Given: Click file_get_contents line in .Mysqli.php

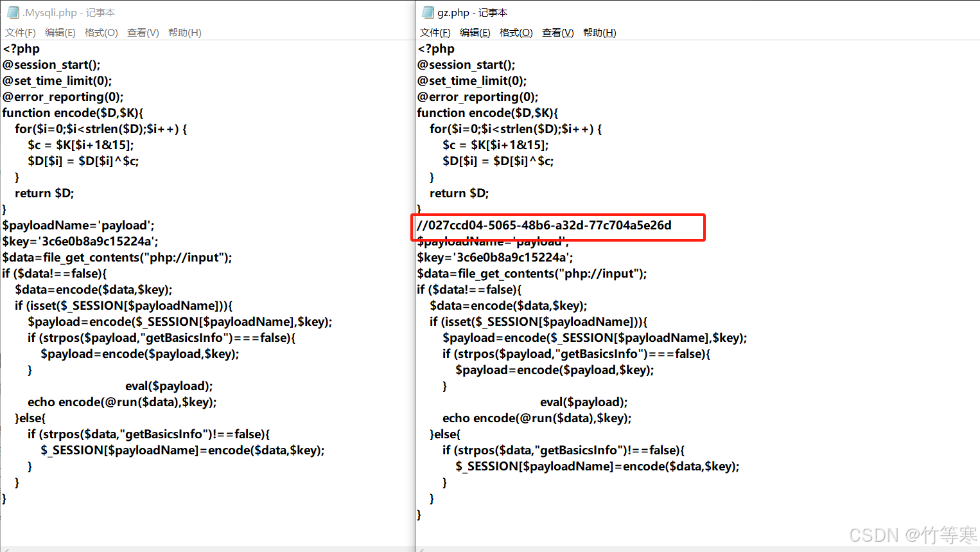Looking at the screenshot, I should 118,258.
